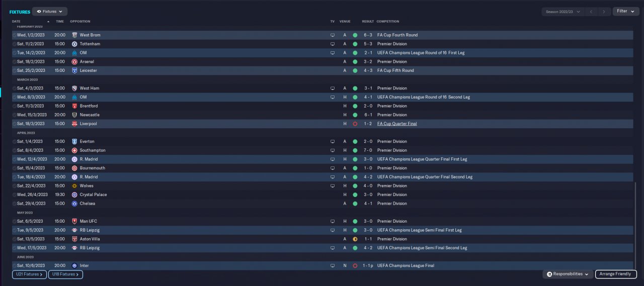Click TV icon on the West Brom row
Screen dimensions: 644x286
pyautogui.click(x=332, y=35)
